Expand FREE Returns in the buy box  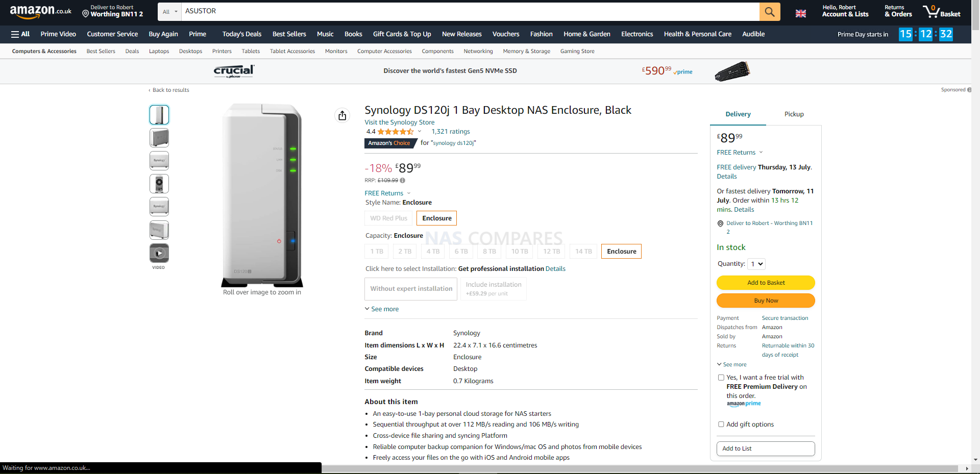tap(740, 153)
